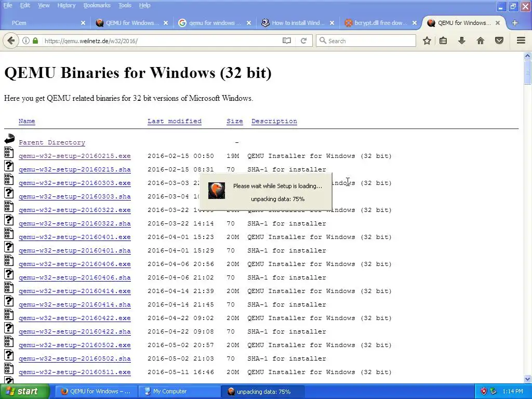Sort listing by Description column
Screen dimensions: 532x399
click(274, 121)
